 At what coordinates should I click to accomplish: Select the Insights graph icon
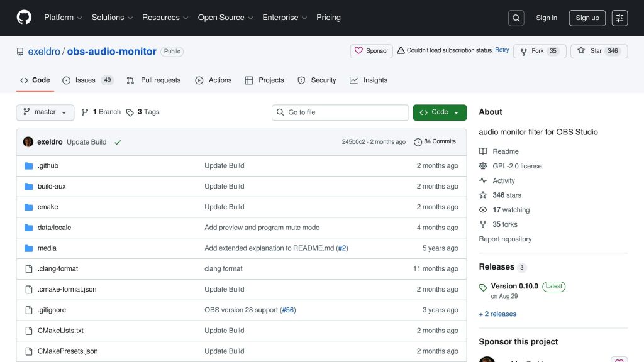tap(355, 80)
